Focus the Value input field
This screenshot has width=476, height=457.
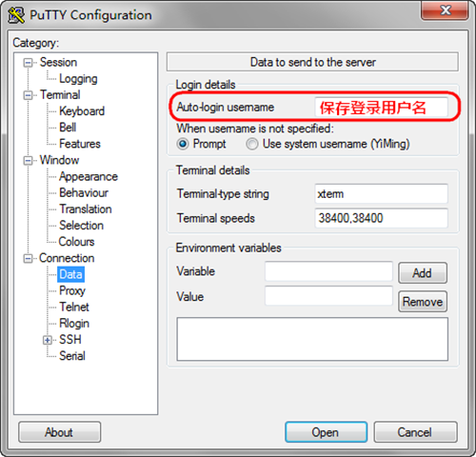click(328, 296)
